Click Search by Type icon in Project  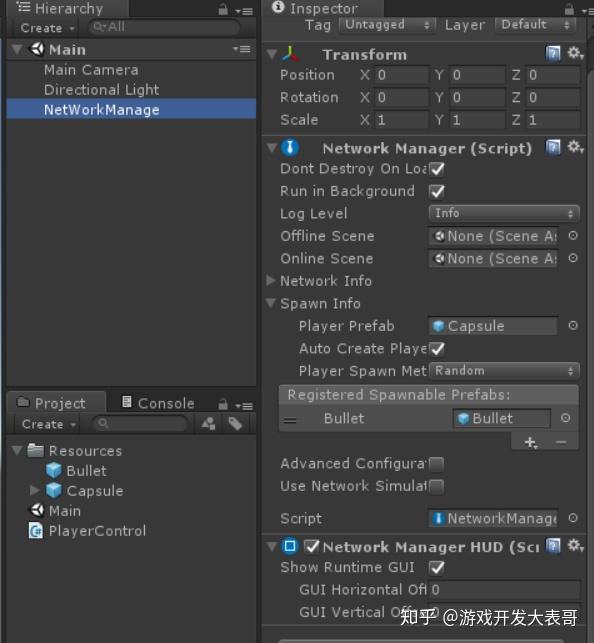pyautogui.click(x=209, y=423)
